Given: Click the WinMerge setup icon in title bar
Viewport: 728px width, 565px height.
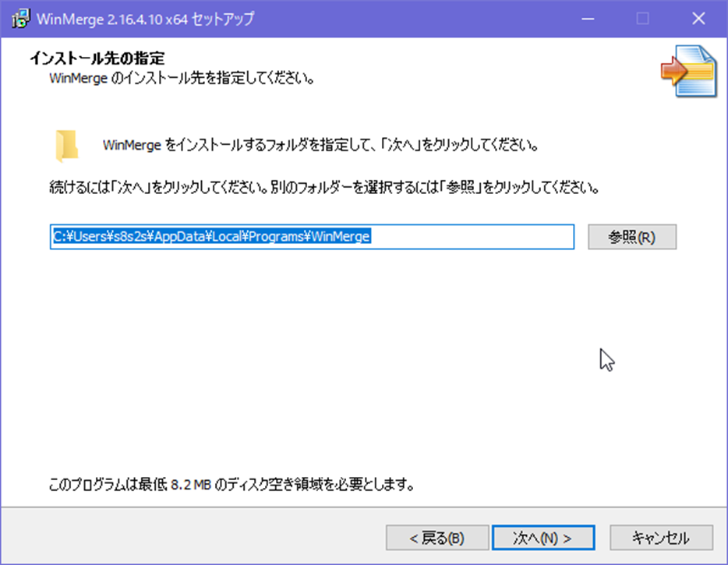Looking at the screenshot, I should pyautogui.click(x=20, y=19).
